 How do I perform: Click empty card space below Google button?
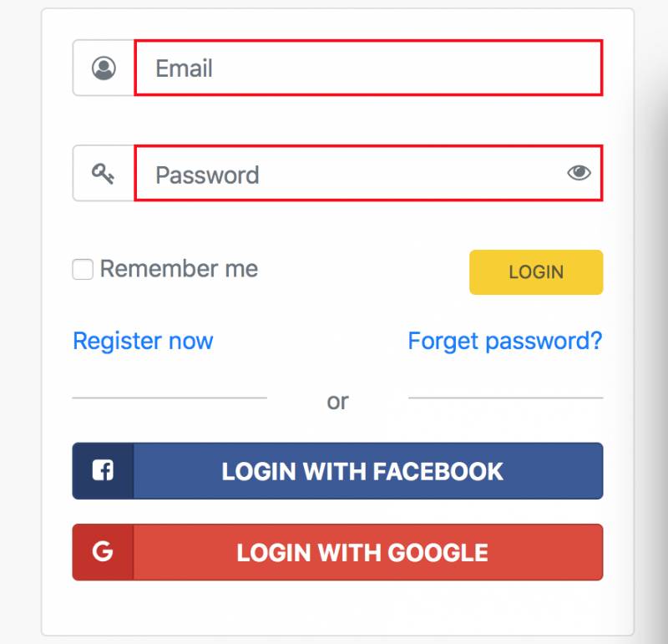337,608
